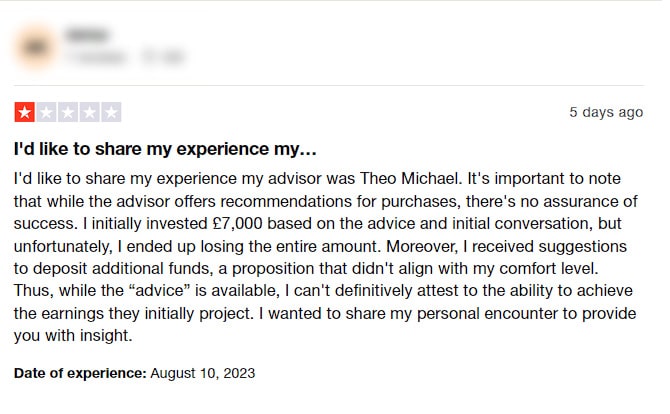670x414 pixels.
Task: Open the blurred reviewer name link
Action: (x=87, y=35)
